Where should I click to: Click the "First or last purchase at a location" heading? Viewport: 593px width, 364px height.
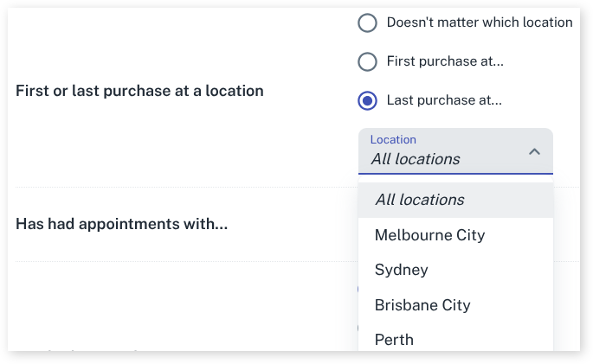pos(139,90)
